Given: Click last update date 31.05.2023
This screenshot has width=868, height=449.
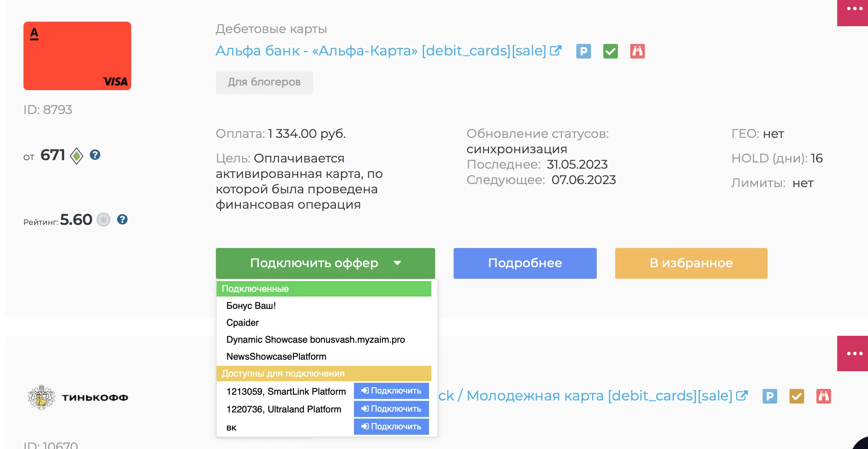Looking at the screenshot, I should click(x=577, y=164).
